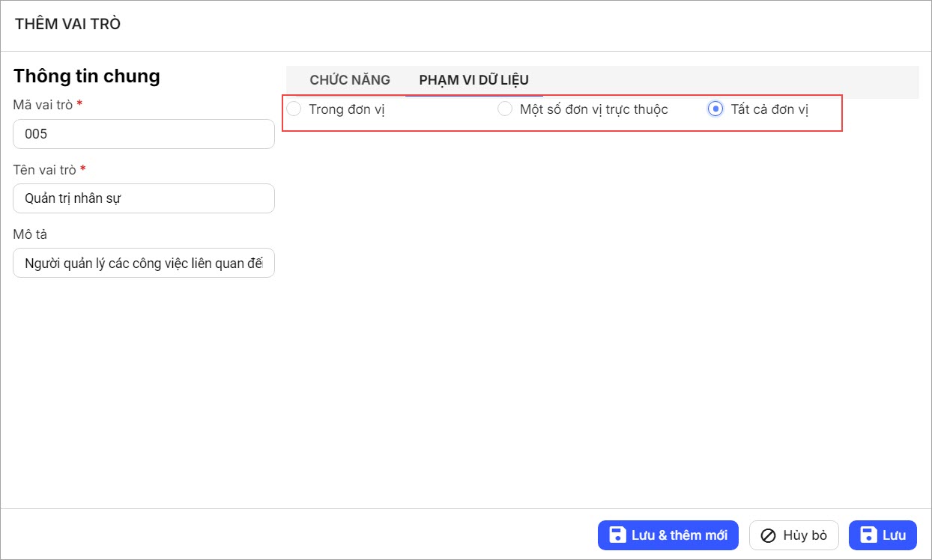Image resolution: width=932 pixels, height=560 pixels.
Task: Click the 'Mã vai trò' label
Action: point(43,105)
